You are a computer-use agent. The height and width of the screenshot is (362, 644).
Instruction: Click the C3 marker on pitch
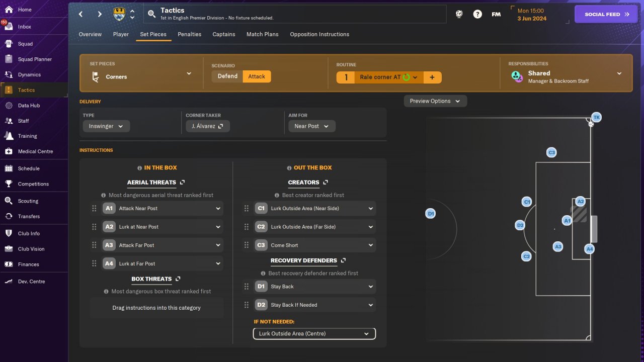click(551, 152)
